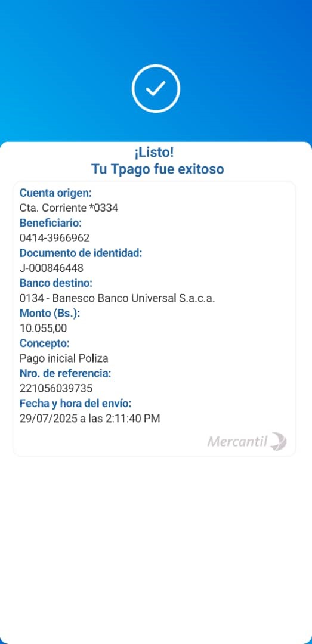Image resolution: width=312 pixels, height=644 pixels.
Task: Tap the Beneficiario label
Action: 51,223
